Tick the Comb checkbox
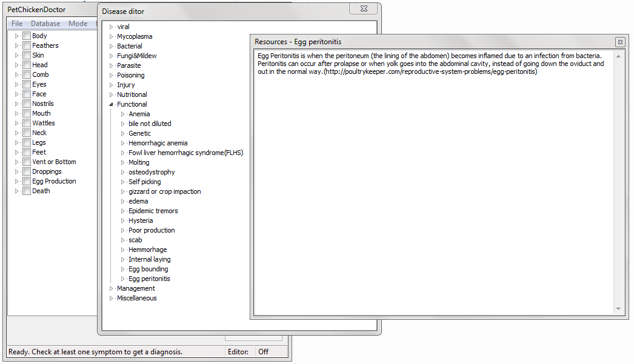This screenshot has width=634, height=364. pos(27,74)
